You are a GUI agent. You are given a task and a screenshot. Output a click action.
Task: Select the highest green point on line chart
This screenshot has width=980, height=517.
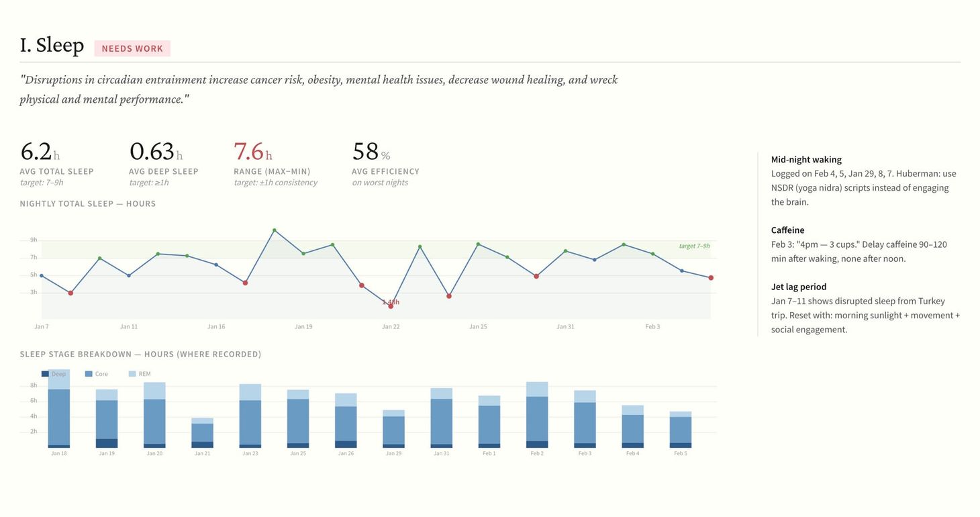(x=275, y=230)
